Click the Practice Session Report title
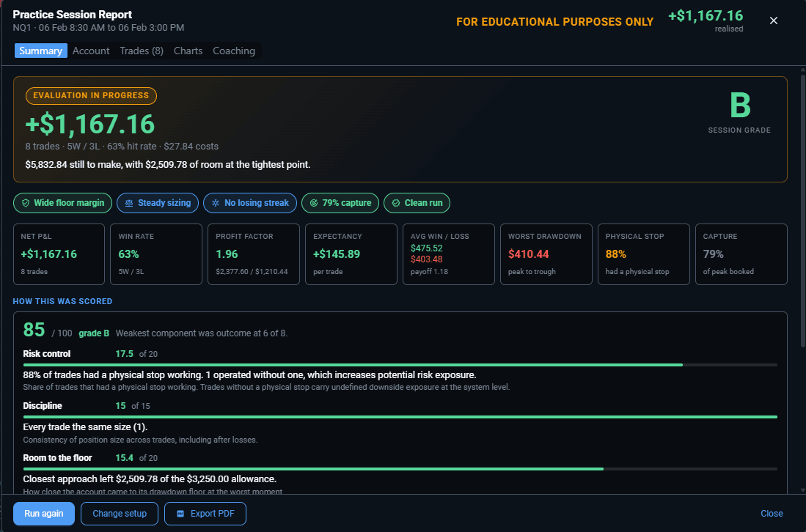The width and height of the screenshot is (806, 532). point(73,15)
